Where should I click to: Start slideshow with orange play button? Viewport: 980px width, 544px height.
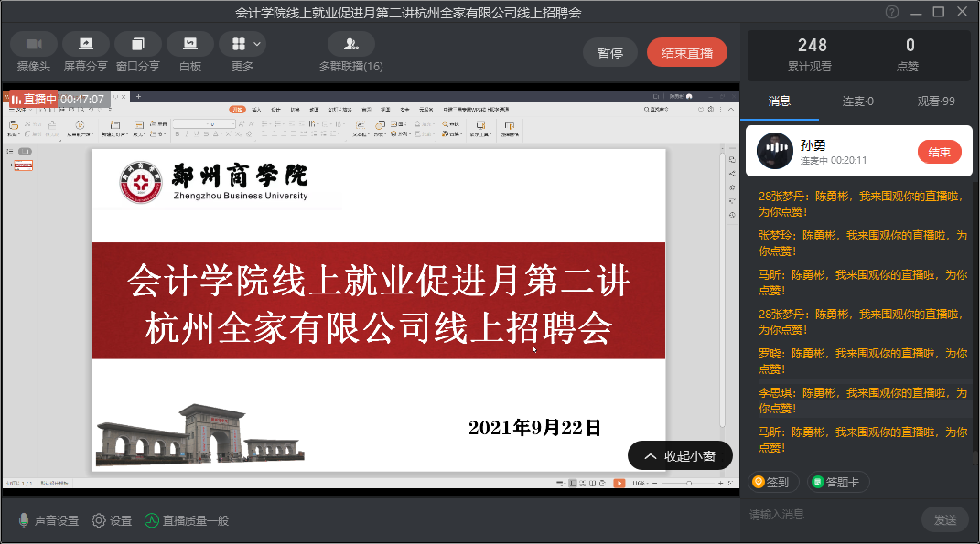[x=619, y=484]
